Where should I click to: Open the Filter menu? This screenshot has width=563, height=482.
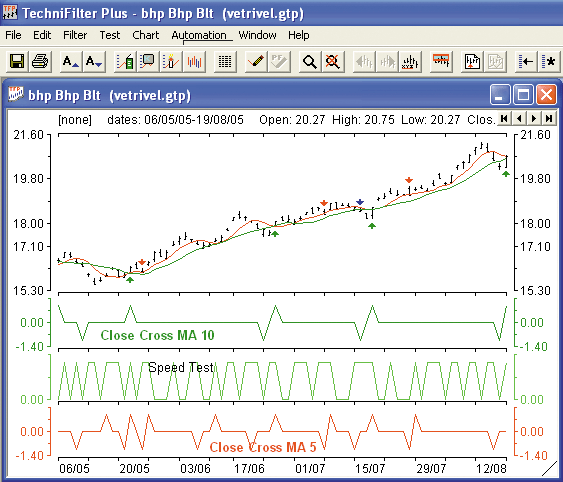[x=75, y=35]
